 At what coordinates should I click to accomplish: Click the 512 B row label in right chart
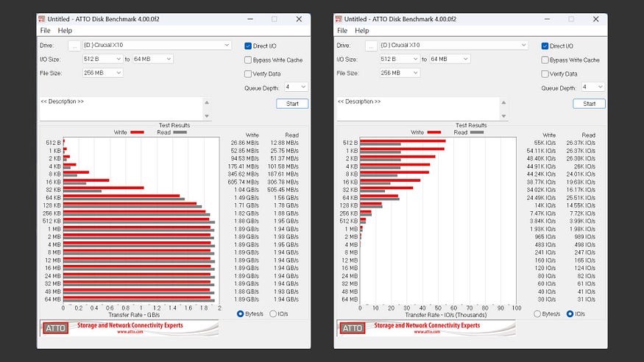tap(350, 143)
